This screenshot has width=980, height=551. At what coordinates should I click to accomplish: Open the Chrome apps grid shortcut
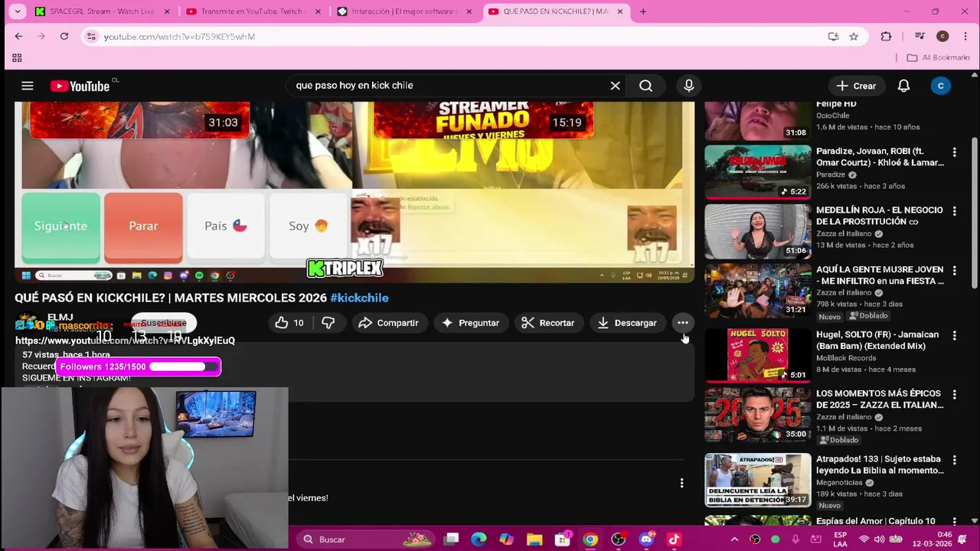point(17,57)
